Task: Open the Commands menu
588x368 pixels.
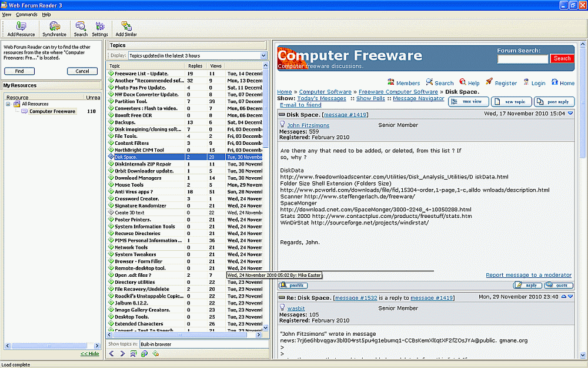Action: pyautogui.click(x=26, y=14)
